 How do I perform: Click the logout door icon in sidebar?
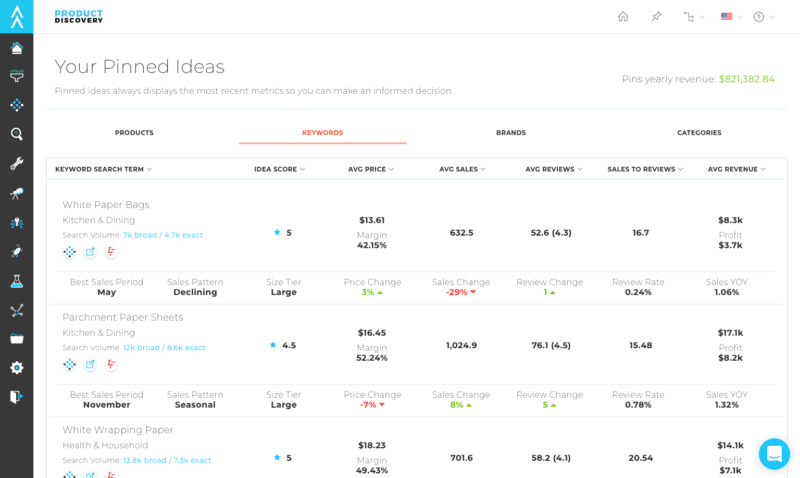click(17, 397)
